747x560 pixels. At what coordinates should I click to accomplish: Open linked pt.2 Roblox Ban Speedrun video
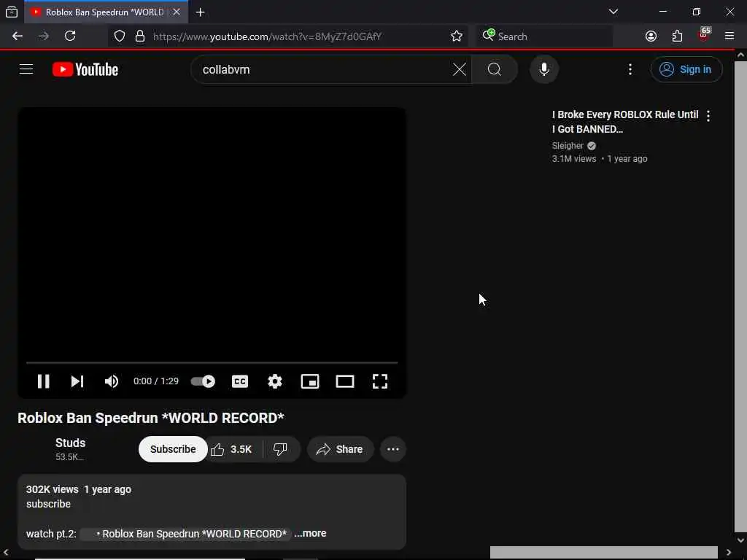pyautogui.click(x=185, y=534)
